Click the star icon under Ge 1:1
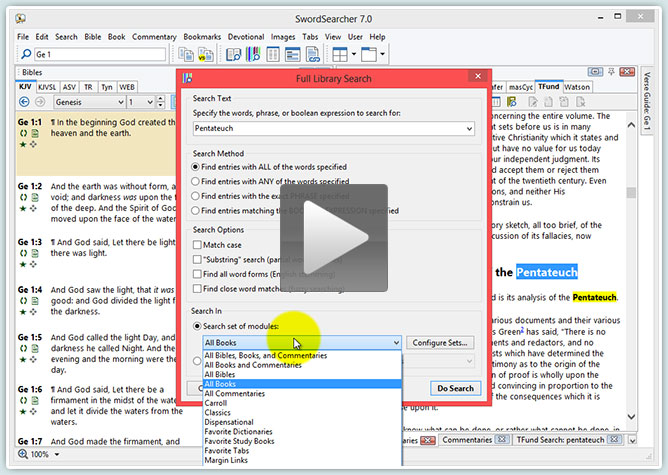 [23, 144]
